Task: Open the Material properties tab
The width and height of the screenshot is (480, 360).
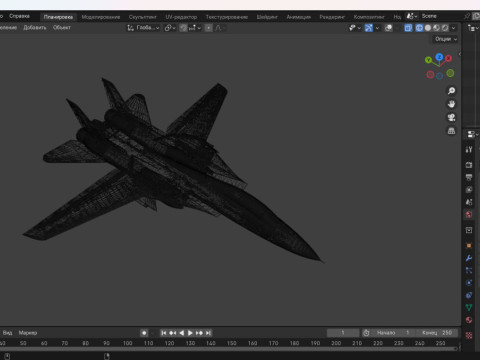Action: pyautogui.click(x=469, y=320)
